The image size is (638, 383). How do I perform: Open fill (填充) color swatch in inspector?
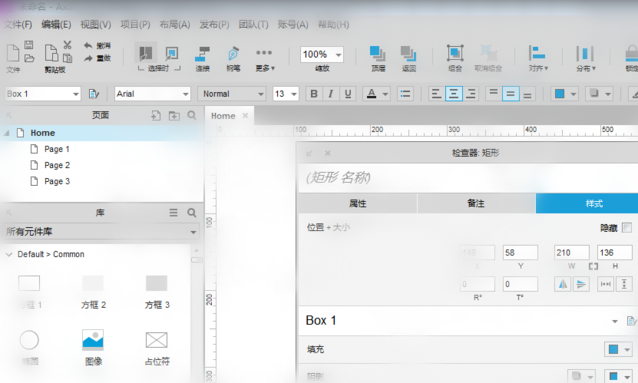pos(613,349)
